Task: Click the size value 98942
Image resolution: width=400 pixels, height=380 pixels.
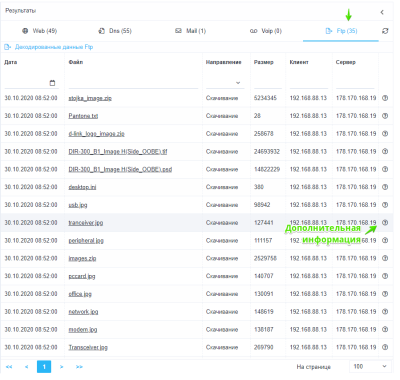Action: tap(262, 205)
